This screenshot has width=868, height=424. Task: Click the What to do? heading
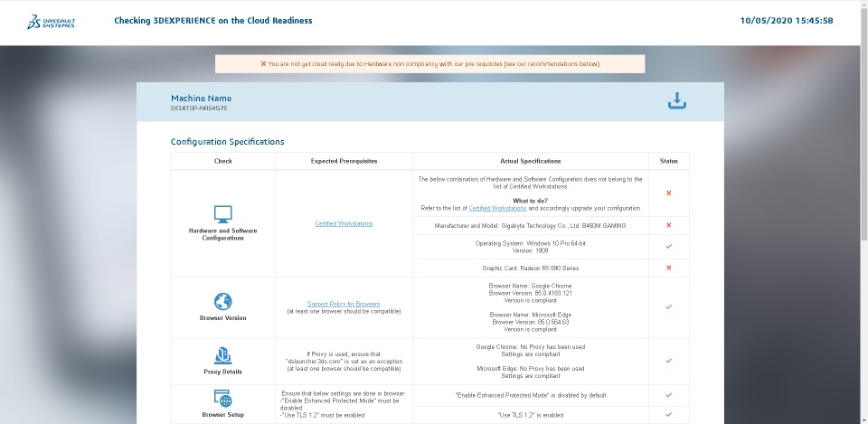point(531,201)
